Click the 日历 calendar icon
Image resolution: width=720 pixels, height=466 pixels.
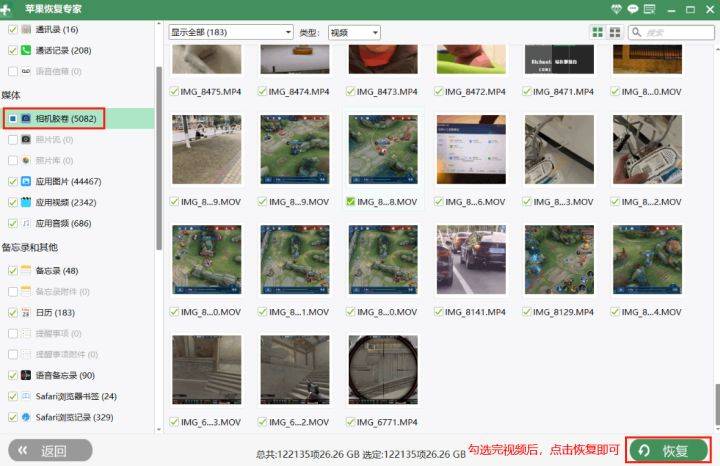pos(26,312)
